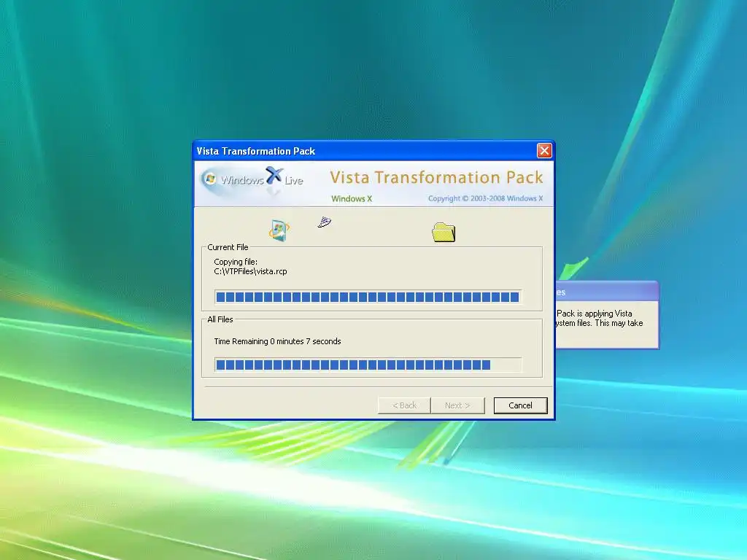747x560 pixels.
Task: Click the 'Current File' group label
Action: click(x=228, y=247)
